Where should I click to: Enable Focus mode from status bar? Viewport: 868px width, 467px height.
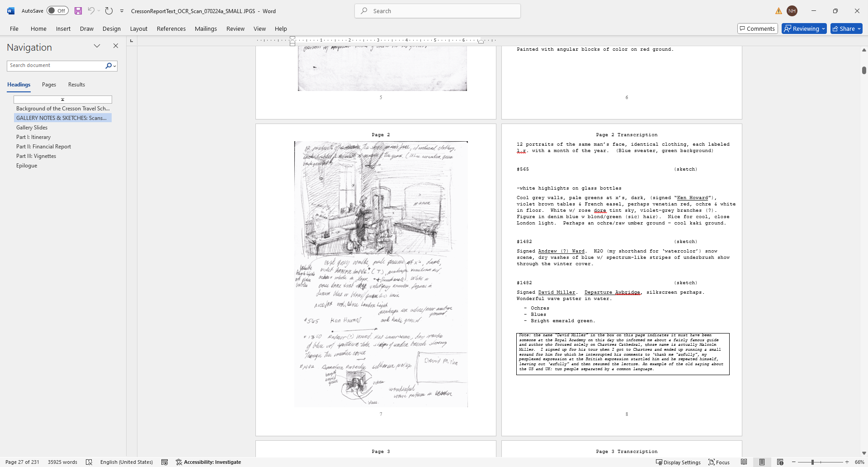pyautogui.click(x=718, y=462)
